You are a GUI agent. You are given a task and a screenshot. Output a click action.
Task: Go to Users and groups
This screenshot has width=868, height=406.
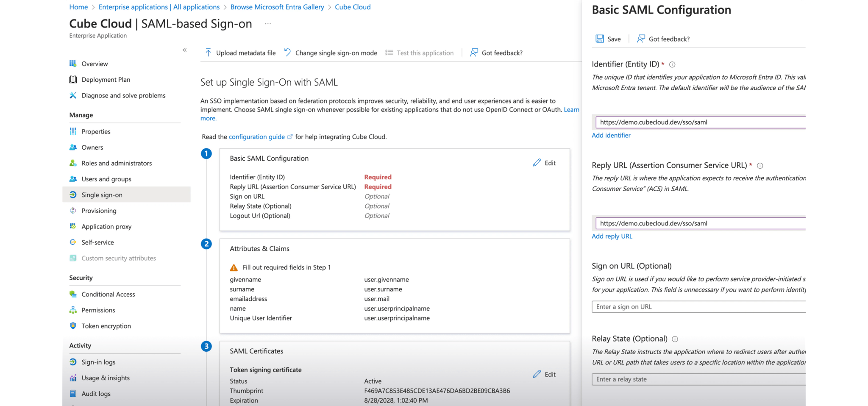click(x=106, y=179)
